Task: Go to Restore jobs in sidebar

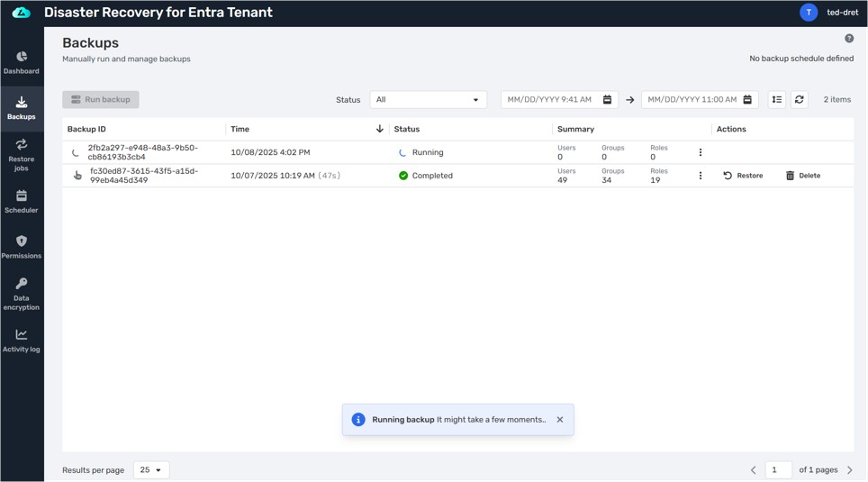Action: click(22, 154)
